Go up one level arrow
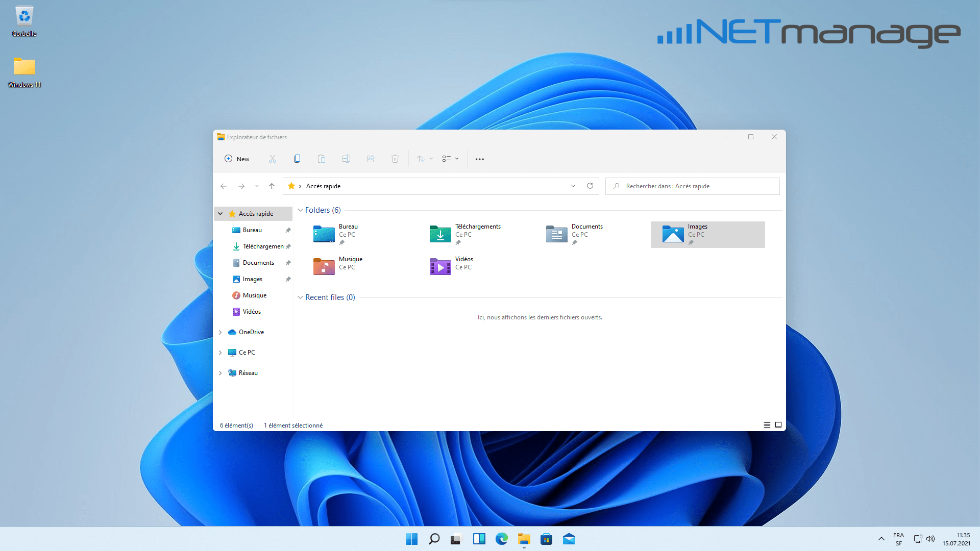980x551 pixels. [x=272, y=186]
